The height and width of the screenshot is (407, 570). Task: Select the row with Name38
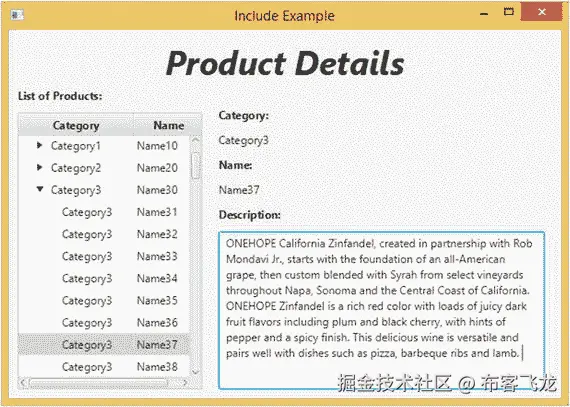(x=104, y=367)
